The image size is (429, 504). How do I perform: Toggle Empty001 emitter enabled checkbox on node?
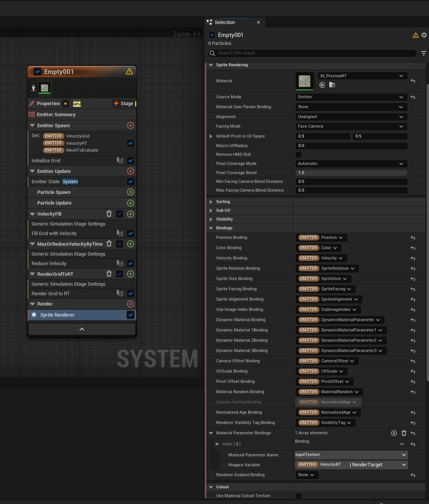[37, 72]
